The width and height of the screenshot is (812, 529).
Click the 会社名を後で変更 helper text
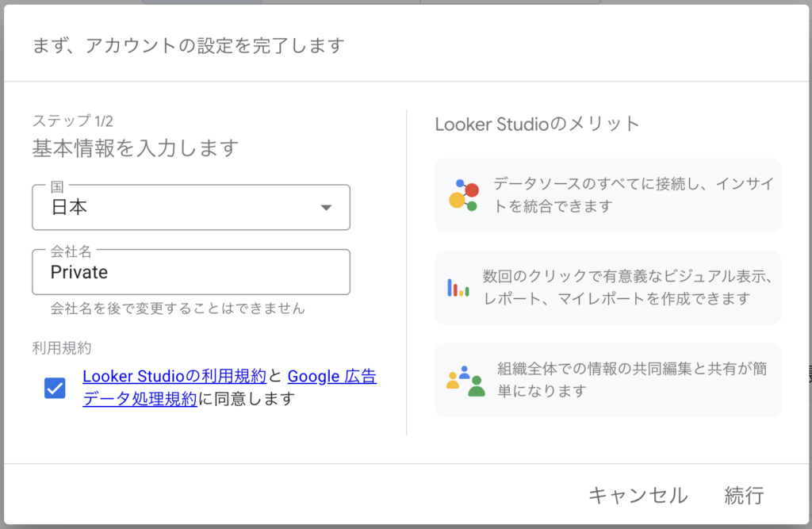tap(178, 308)
